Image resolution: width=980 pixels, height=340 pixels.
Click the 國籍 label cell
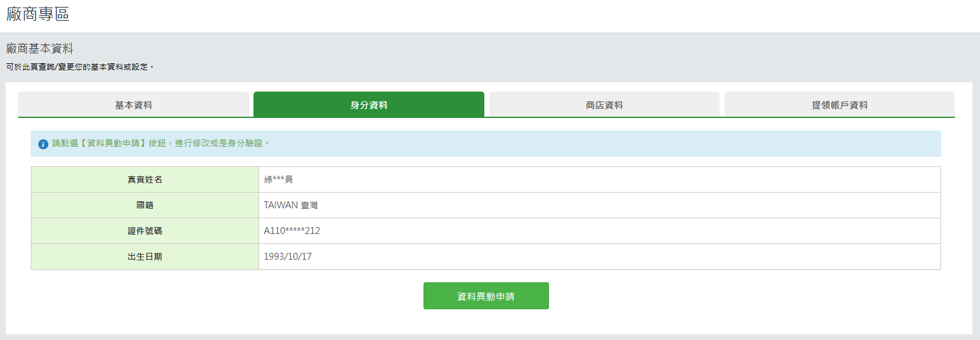[145, 205]
